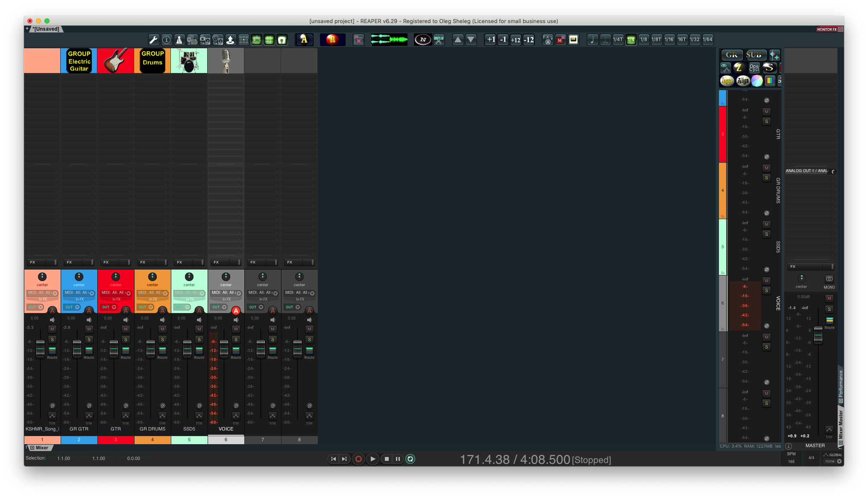Click the virtual MIDI keyboard icon
The height and width of the screenshot is (498, 868).
[x=573, y=40]
